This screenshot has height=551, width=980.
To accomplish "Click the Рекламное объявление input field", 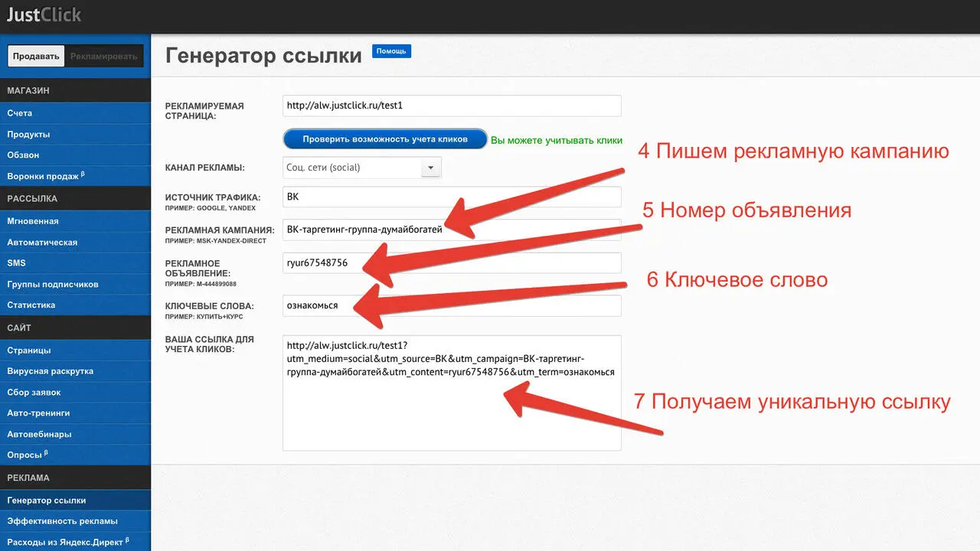I will click(x=452, y=262).
